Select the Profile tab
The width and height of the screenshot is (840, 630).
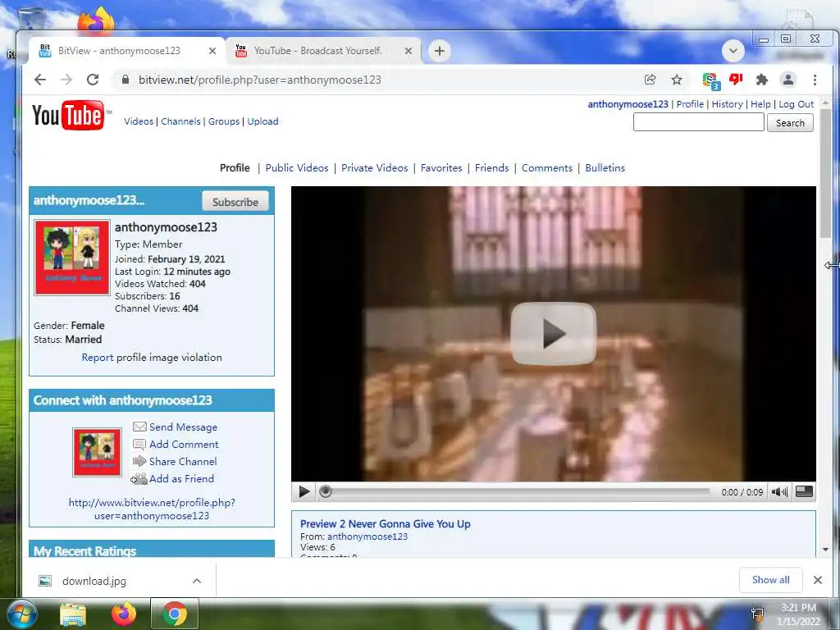click(235, 167)
